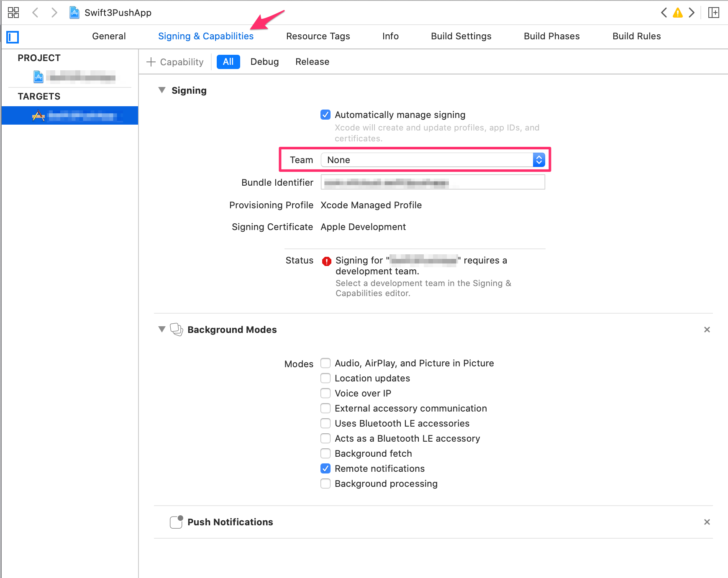Toggle the project and targets list sidebar
Image resolution: width=728 pixels, height=578 pixels.
[13, 37]
